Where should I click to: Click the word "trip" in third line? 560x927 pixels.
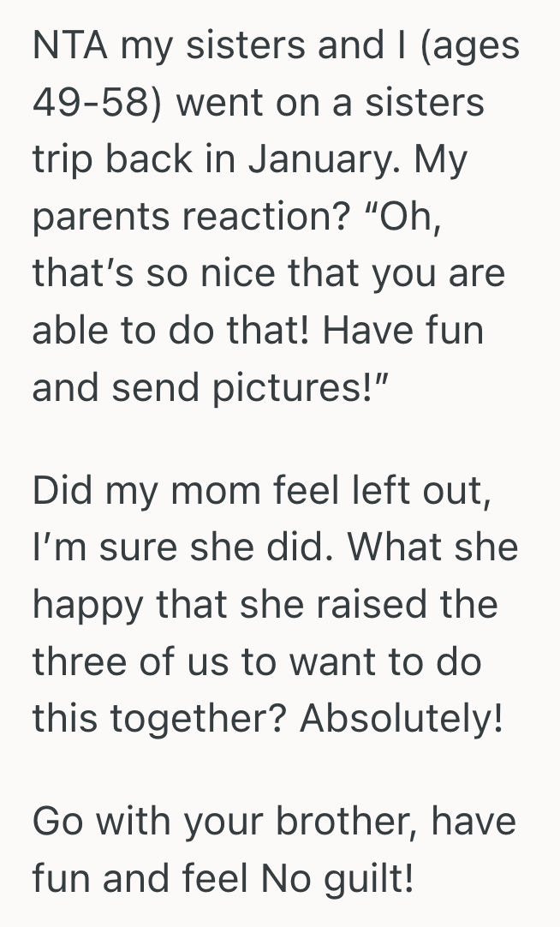[62, 160]
